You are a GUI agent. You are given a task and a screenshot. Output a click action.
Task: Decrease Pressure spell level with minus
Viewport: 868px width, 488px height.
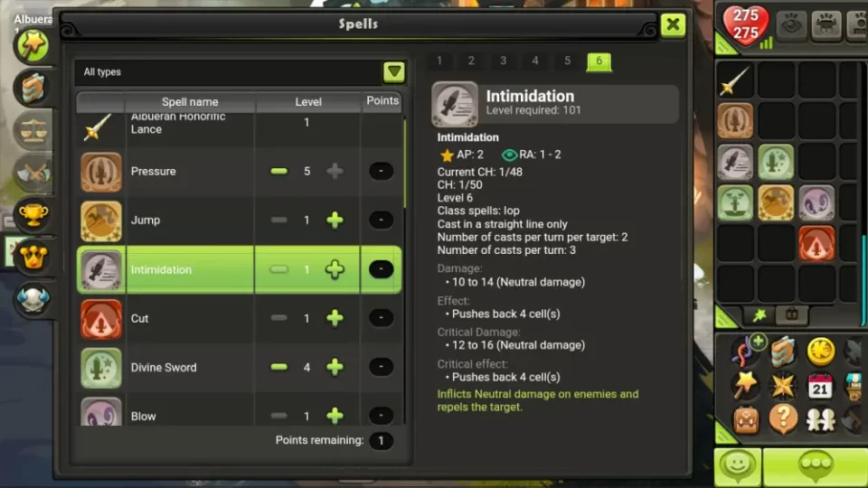point(279,172)
